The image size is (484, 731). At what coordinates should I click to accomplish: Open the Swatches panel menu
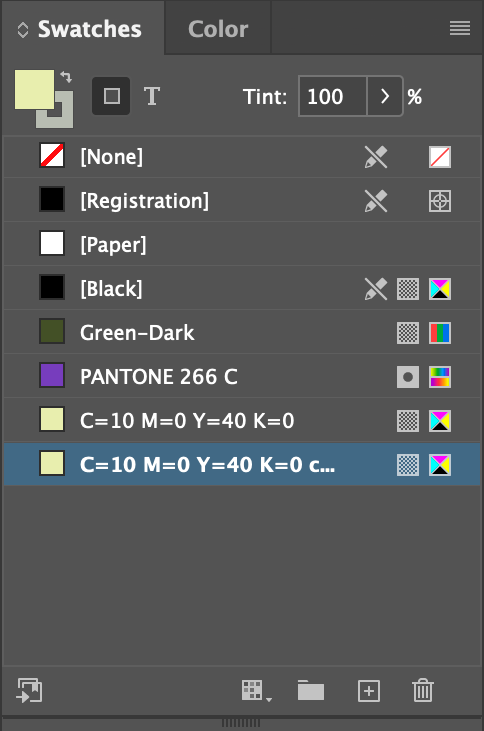click(x=460, y=28)
